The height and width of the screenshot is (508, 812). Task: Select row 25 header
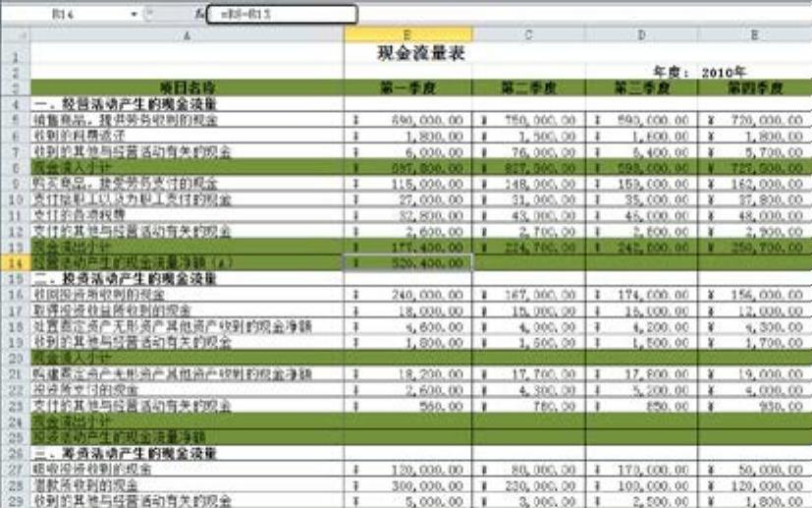(x=16, y=437)
